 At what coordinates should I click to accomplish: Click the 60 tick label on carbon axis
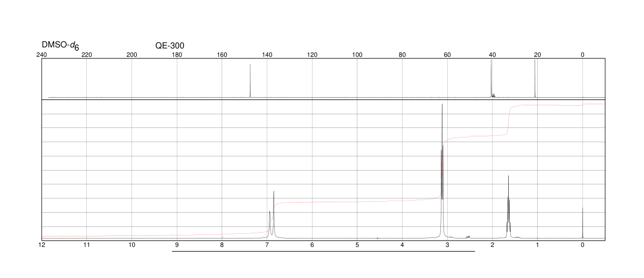pos(447,55)
